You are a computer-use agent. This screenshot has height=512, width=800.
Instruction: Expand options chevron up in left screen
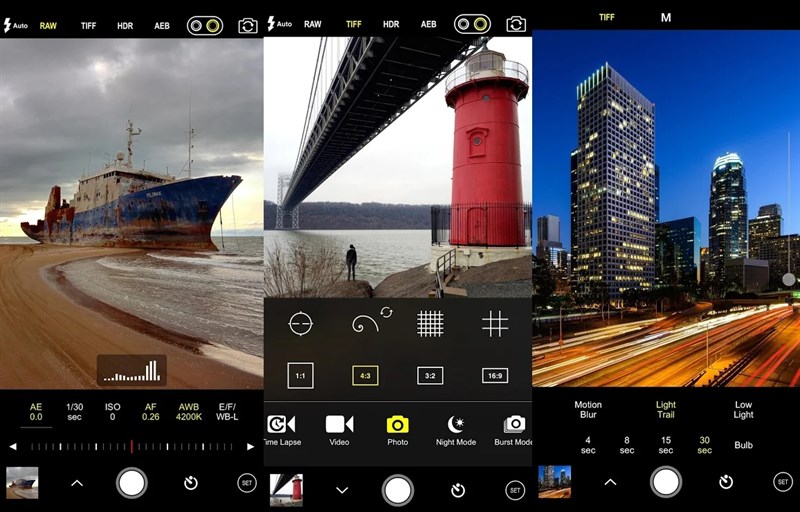point(77,483)
